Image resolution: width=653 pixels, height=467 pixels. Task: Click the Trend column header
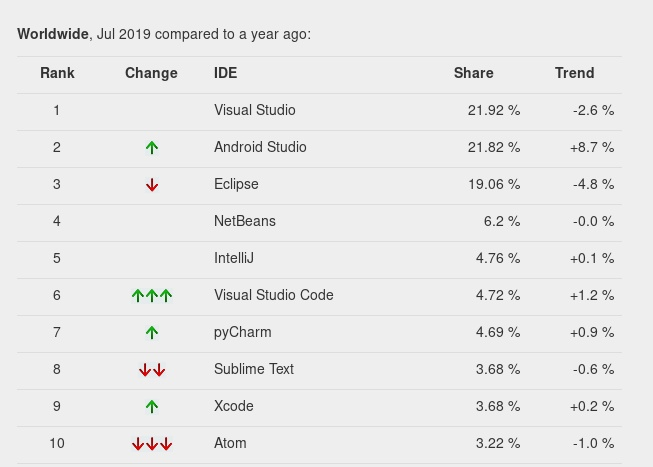[574, 73]
